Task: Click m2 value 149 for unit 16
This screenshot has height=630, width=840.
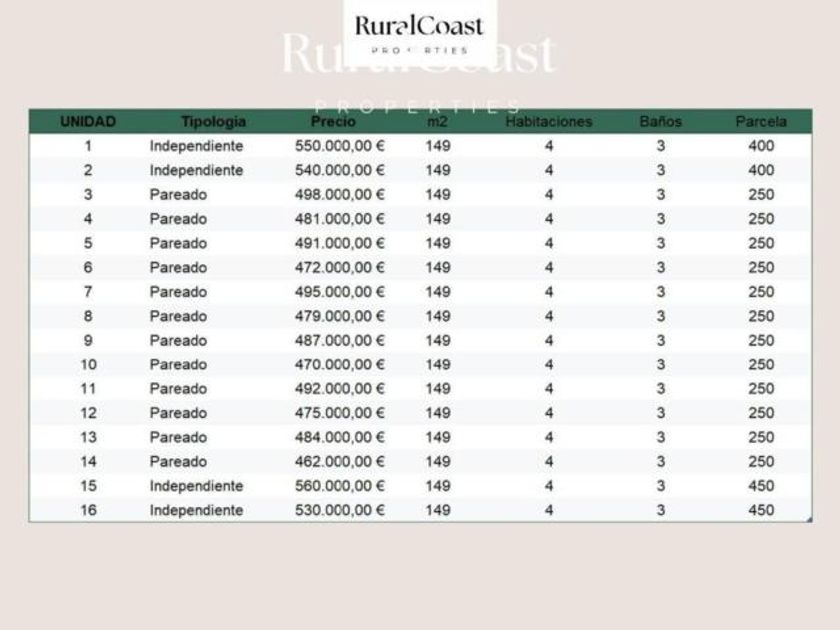Action: (438, 510)
